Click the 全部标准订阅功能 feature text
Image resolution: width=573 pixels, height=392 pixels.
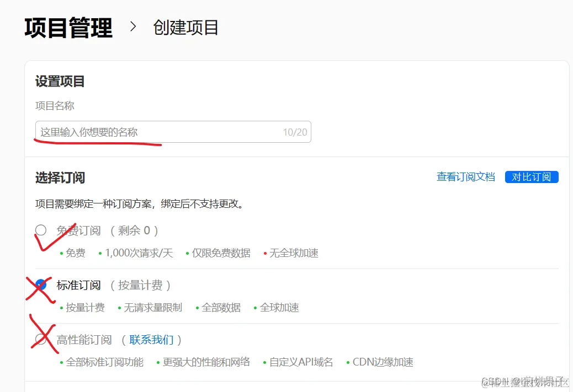[x=104, y=362]
